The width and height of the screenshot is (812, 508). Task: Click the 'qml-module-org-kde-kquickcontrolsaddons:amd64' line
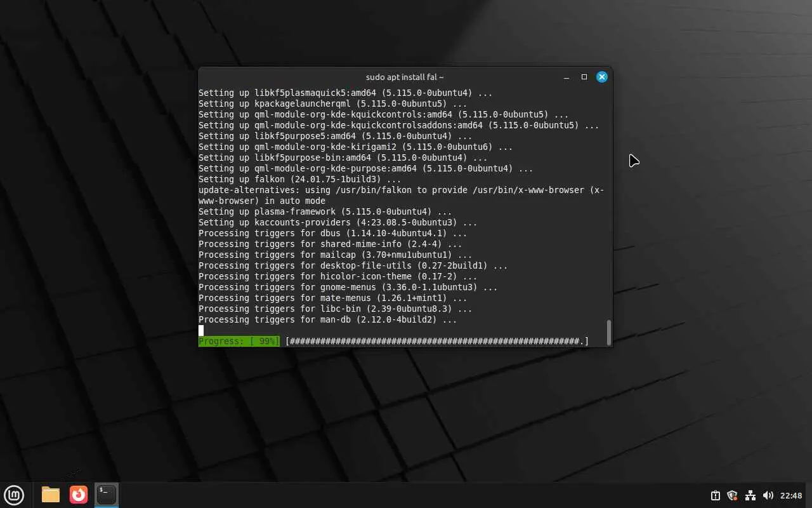(399, 126)
